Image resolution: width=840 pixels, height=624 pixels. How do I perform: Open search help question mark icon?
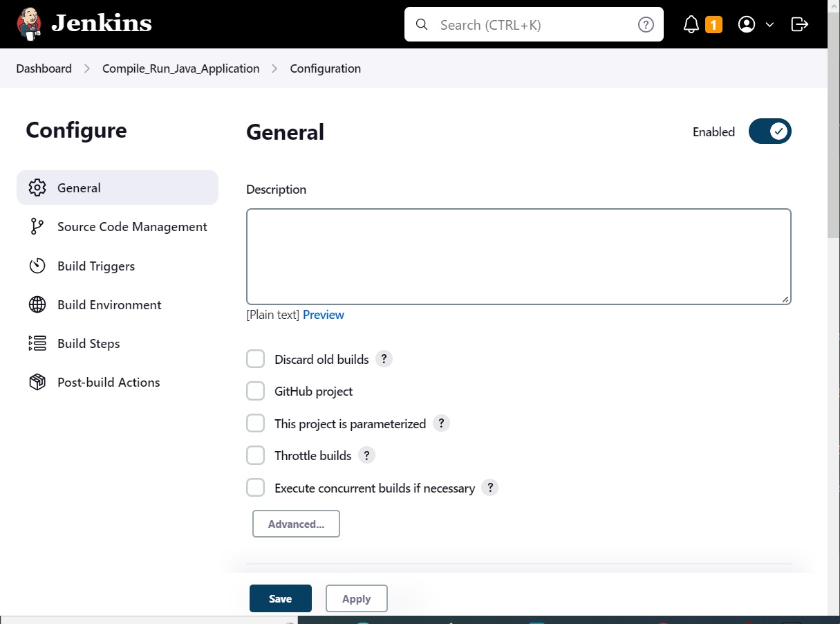click(x=646, y=25)
